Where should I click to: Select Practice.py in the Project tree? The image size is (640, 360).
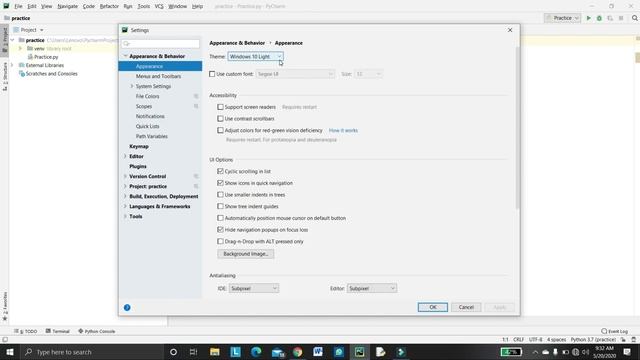pyautogui.click(x=46, y=57)
